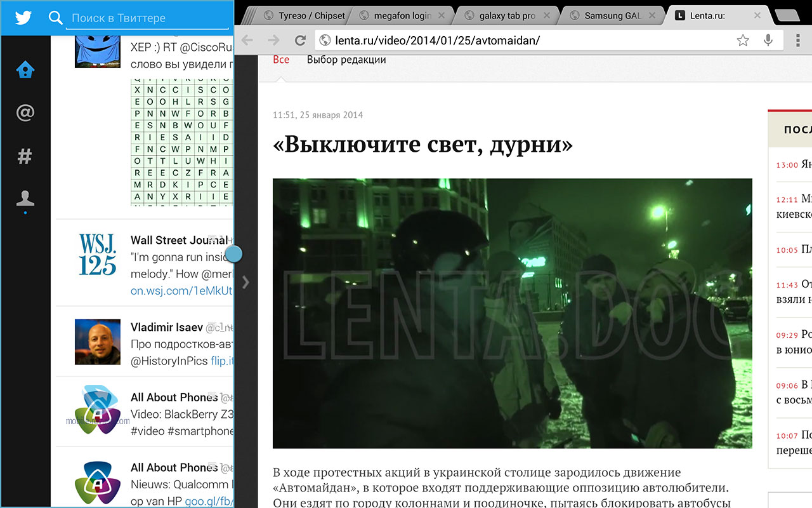This screenshot has height=508, width=812.
Task: Click headline «Выключите свет, дурни»
Action: (x=422, y=145)
